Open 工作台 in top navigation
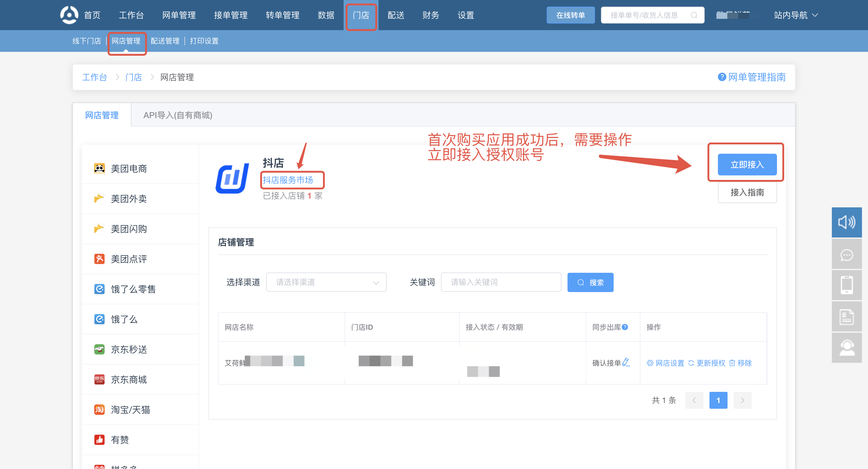The width and height of the screenshot is (868, 469). pyautogui.click(x=131, y=15)
